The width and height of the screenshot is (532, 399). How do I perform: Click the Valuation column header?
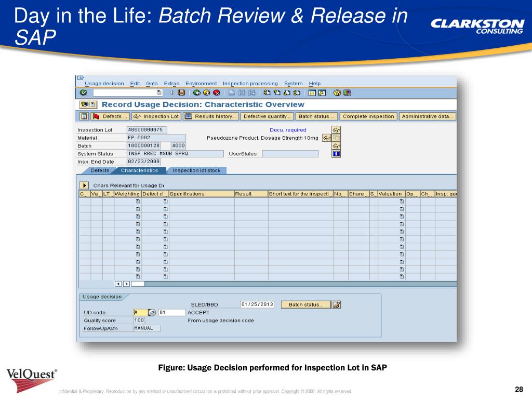[392, 194]
